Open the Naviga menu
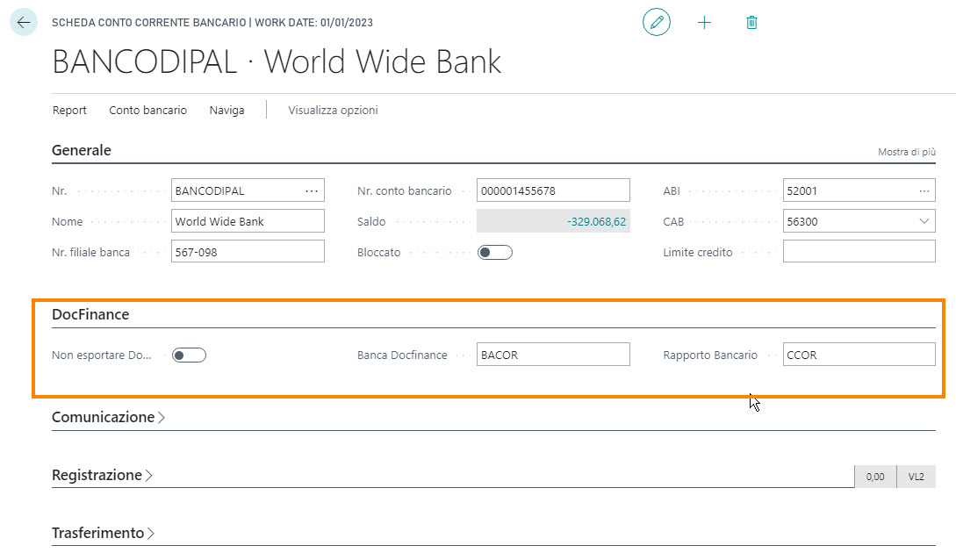 pyautogui.click(x=226, y=111)
